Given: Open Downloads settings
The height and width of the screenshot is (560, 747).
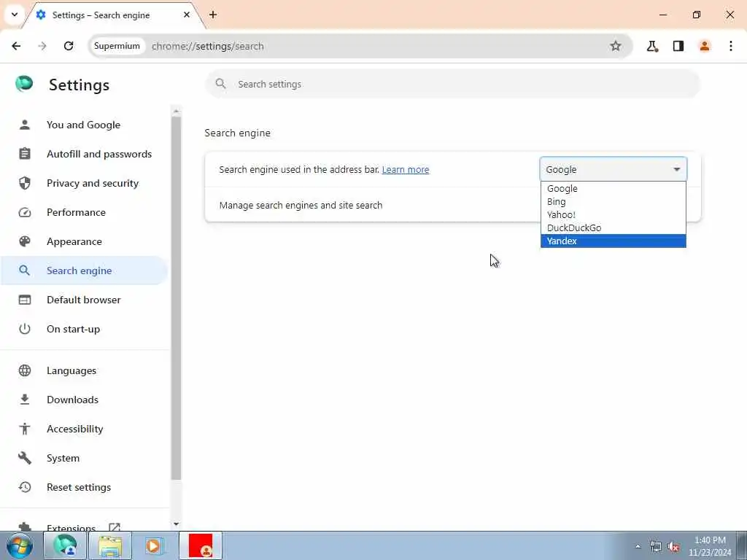Looking at the screenshot, I should tap(84, 400).
